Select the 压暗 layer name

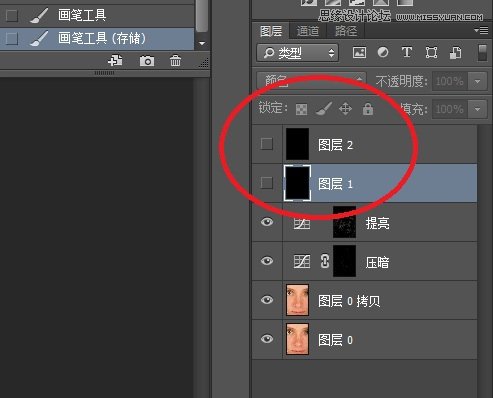pos(377,262)
